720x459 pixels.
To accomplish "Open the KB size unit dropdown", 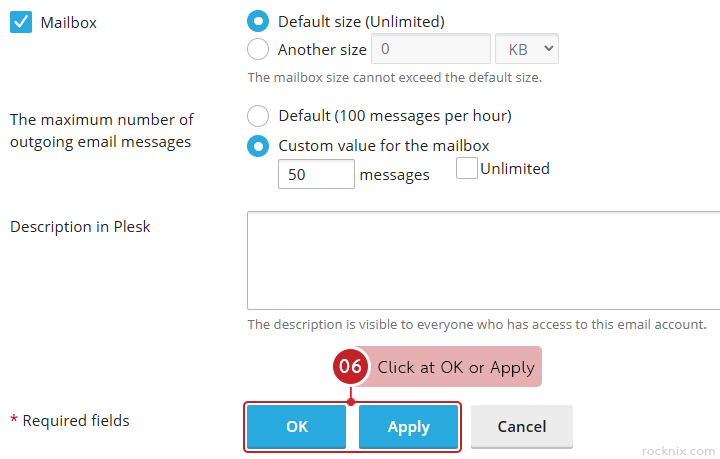I will click(527, 49).
